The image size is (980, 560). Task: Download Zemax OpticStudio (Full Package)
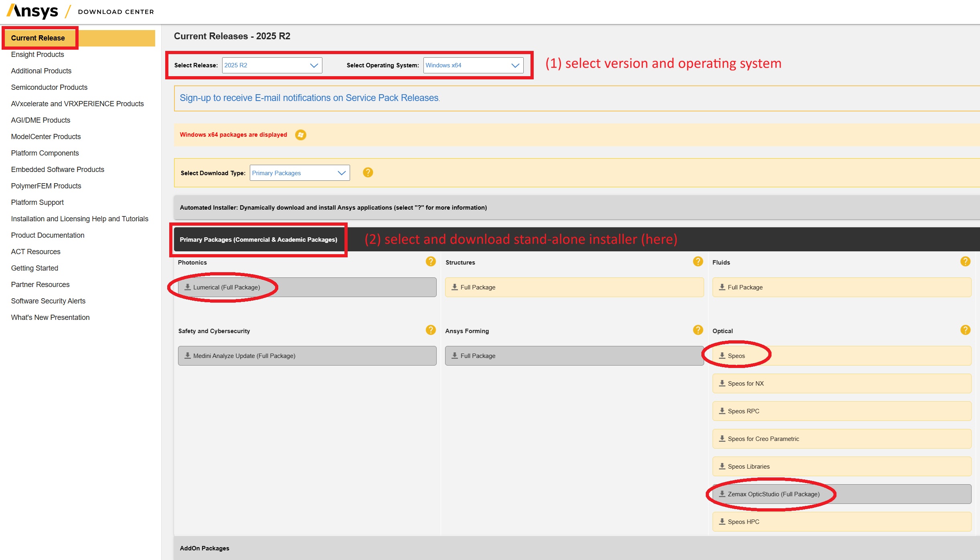842,494
